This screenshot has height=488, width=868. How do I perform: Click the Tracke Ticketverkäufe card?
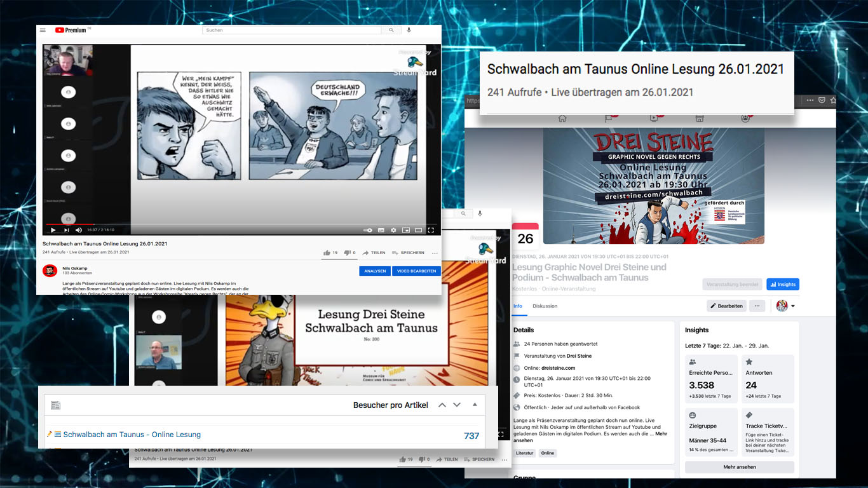[768, 433]
